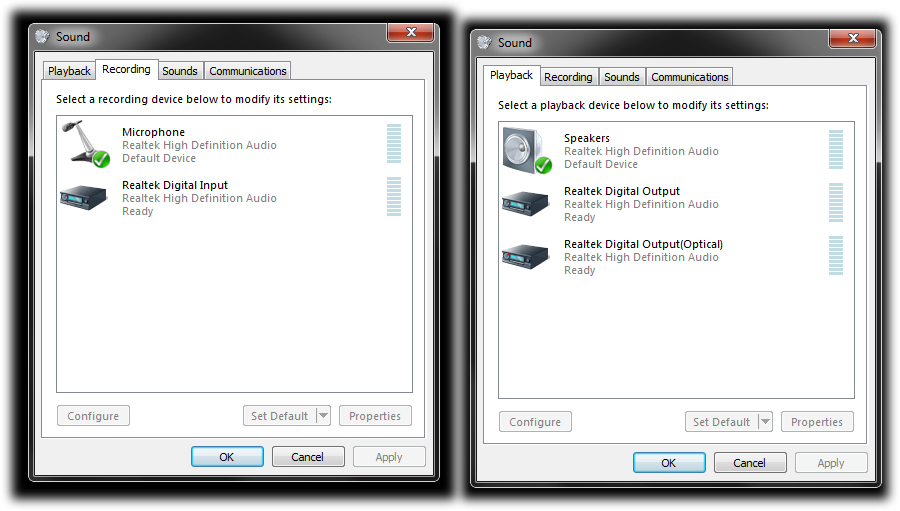
Task: Cancel the left Sound window
Action: [308, 456]
